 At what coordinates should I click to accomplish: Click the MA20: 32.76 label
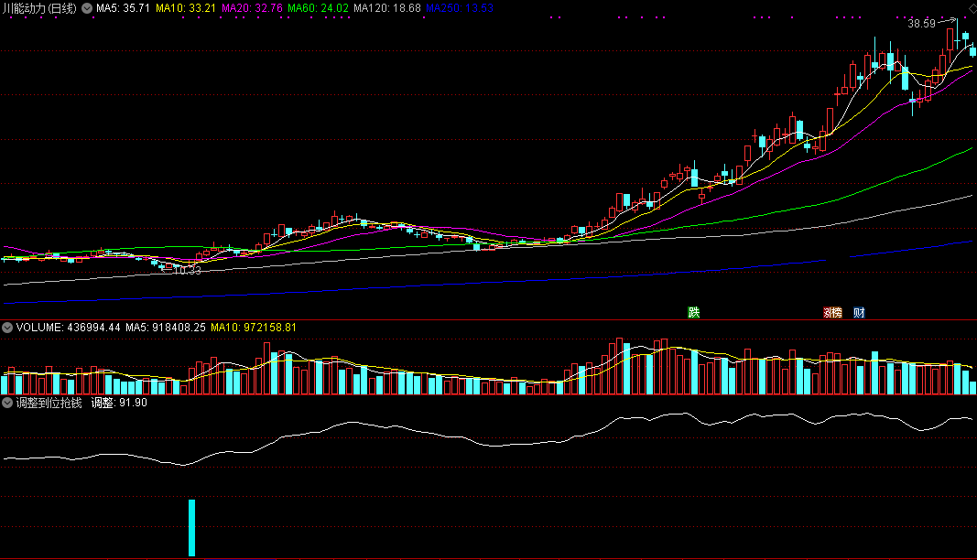click(x=252, y=9)
